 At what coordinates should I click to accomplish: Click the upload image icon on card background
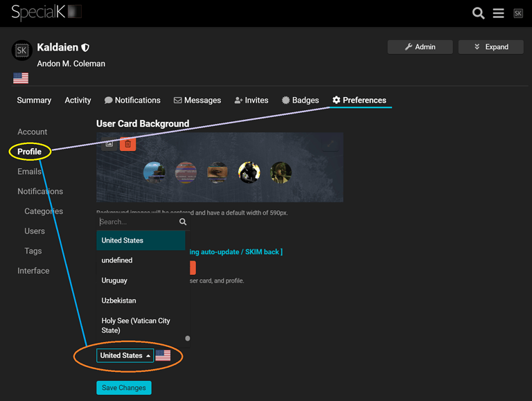109,143
